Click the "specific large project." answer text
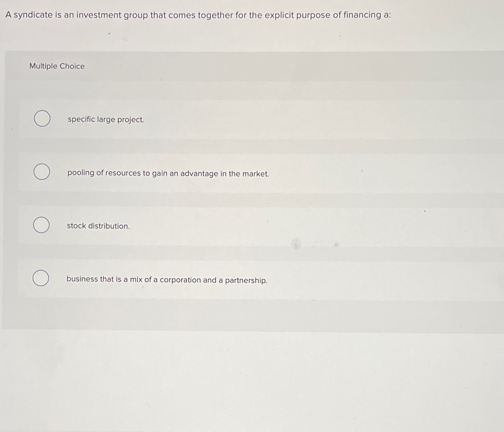 (106, 120)
